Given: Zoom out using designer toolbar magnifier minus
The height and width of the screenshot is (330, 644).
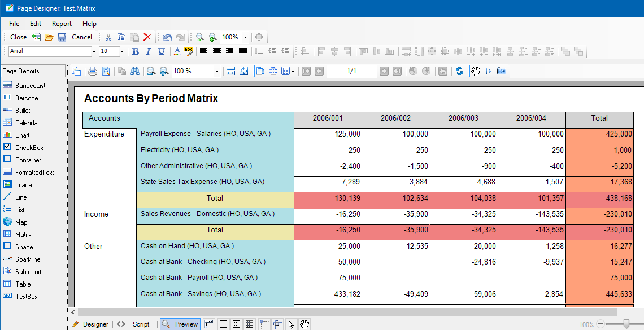Looking at the screenshot, I should click(199, 37).
